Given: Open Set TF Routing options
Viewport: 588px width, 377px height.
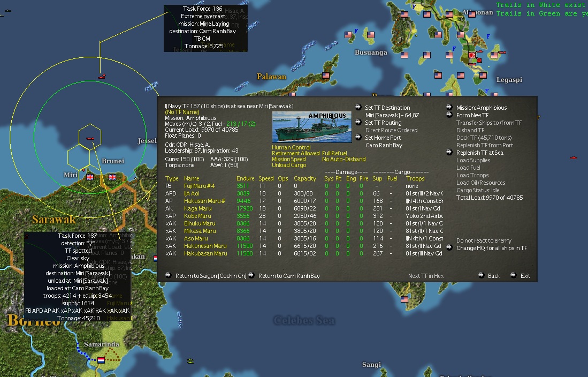Looking at the screenshot, I should [383, 123].
